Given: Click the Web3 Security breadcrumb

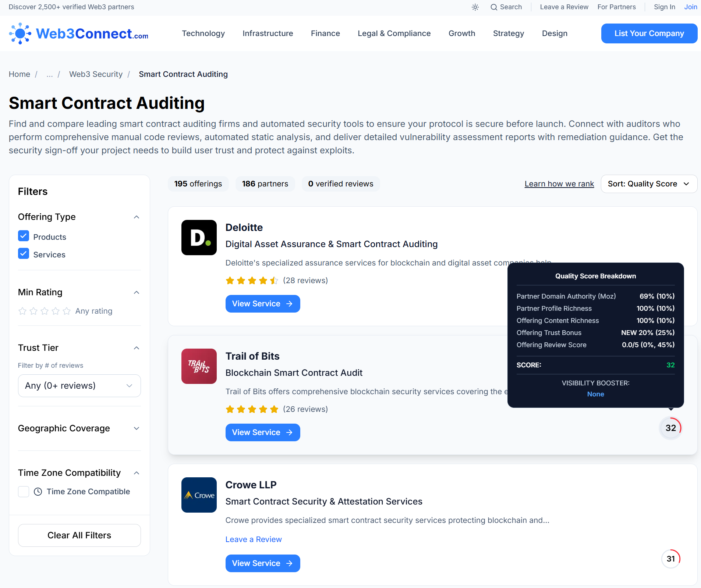Looking at the screenshot, I should 96,74.
